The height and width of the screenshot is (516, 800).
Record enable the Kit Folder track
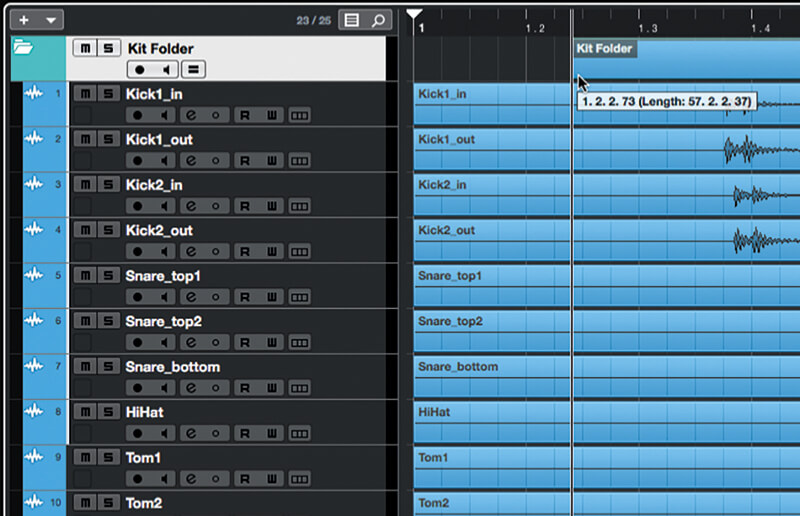coord(139,69)
